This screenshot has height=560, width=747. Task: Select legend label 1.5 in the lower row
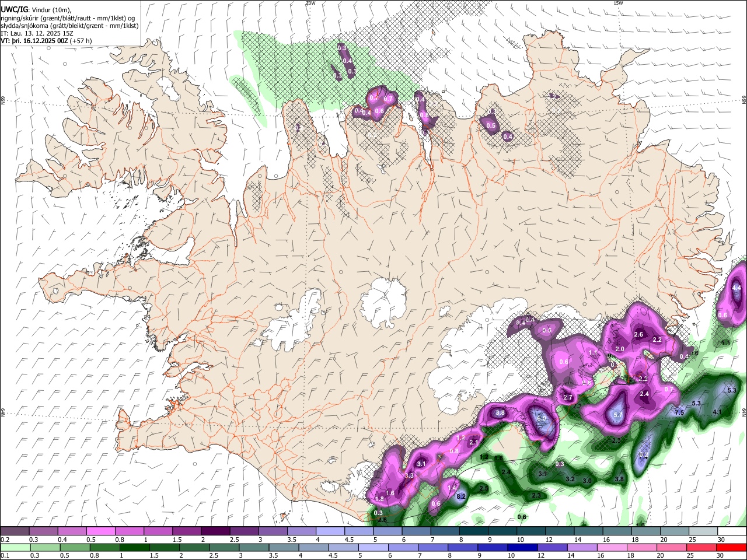click(x=154, y=556)
